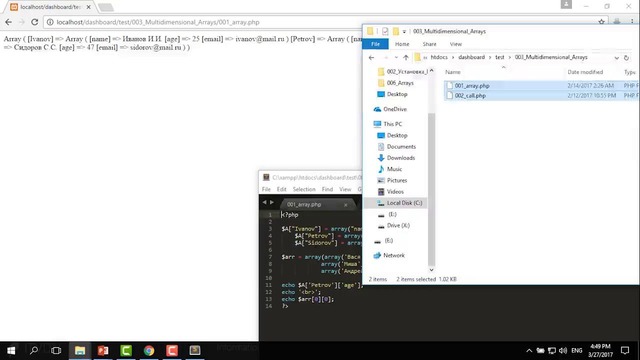Open the File tab in Explorer

[376, 44]
